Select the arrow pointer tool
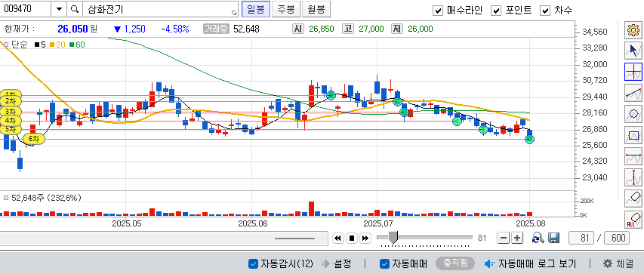The image size is (644, 274). [633, 51]
